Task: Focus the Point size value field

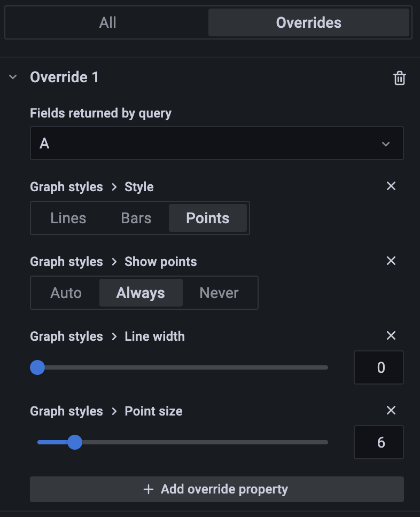Action: tap(378, 442)
